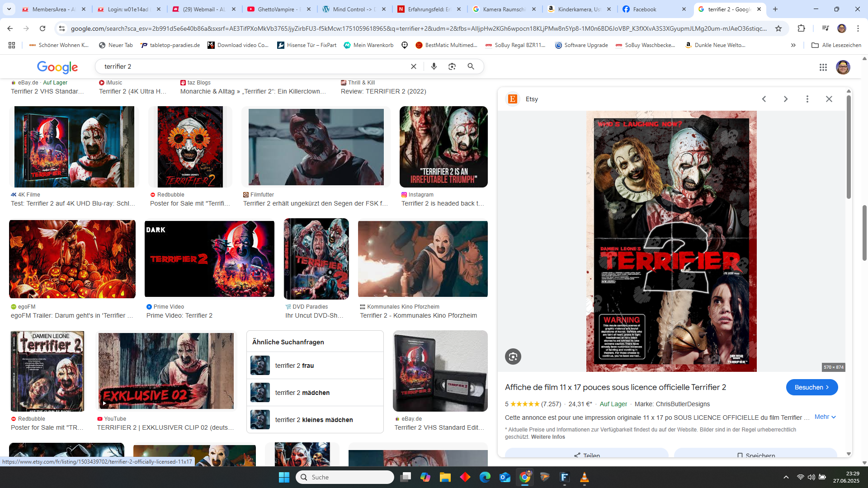Show more bookmarks with the double chevron
The height and width of the screenshot is (488, 868).
793,45
